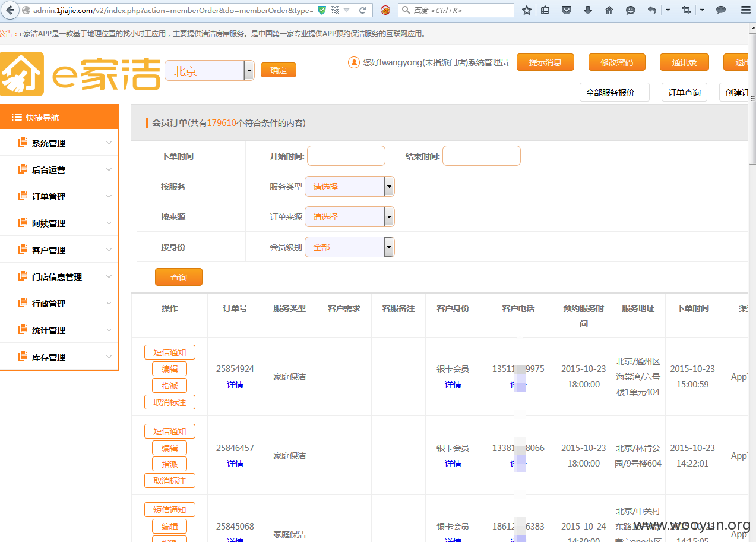Expand the 阿姨管理 menu

pos(59,223)
